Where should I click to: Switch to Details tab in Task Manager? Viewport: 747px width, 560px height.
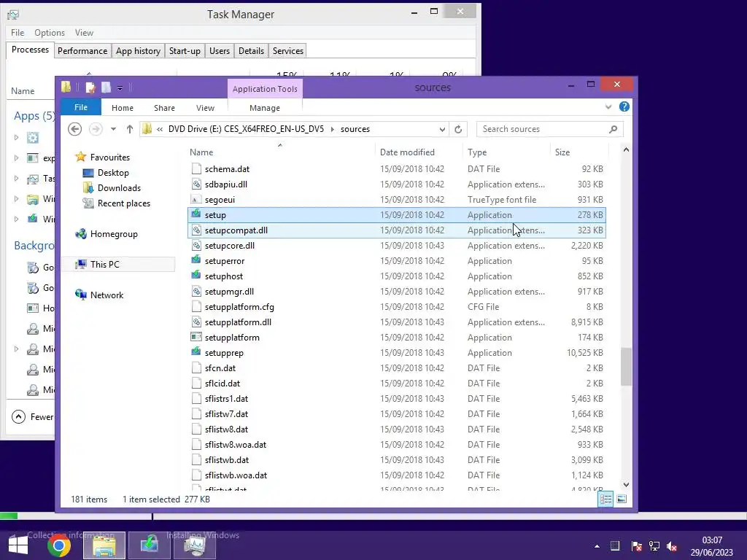[251, 51]
